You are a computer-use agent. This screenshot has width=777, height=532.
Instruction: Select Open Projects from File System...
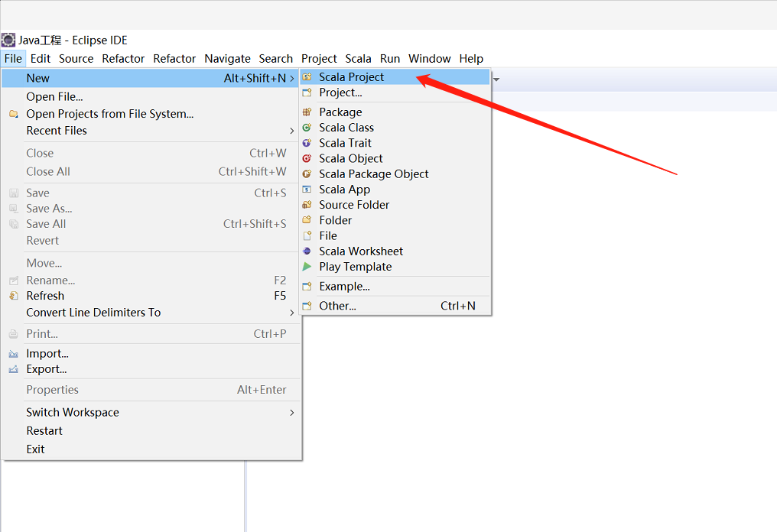click(x=151, y=114)
